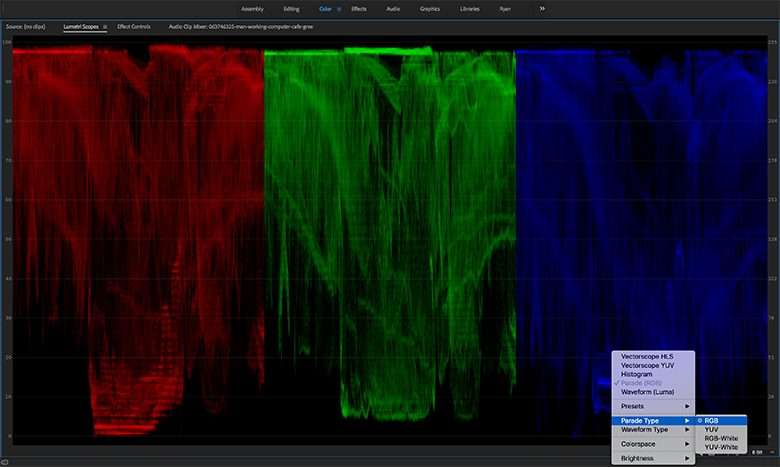Open Lumetri Scopes panel menu icon
The image size is (780, 467).
[x=105, y=27]
